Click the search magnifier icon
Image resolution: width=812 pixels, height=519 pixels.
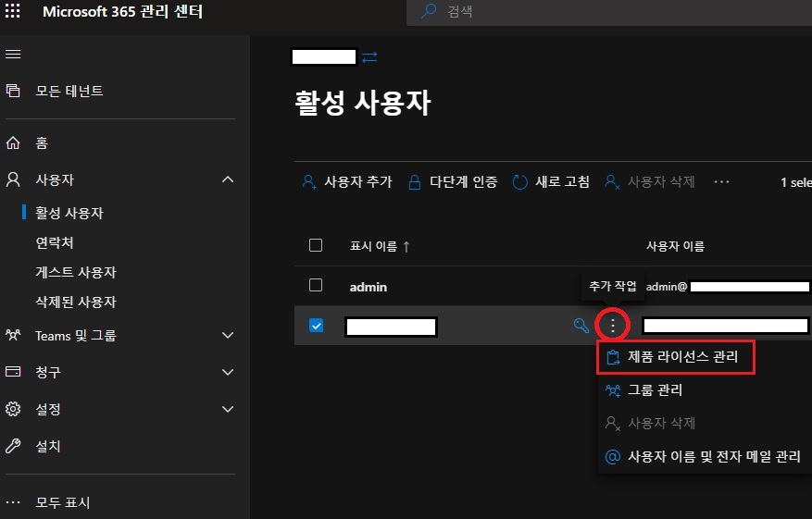[429, 11]
